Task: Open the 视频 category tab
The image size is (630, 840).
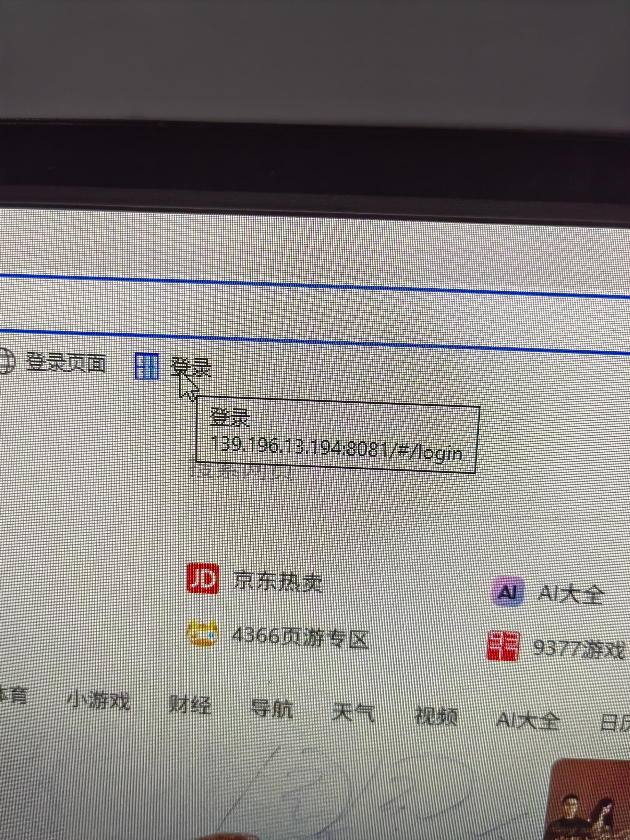Action: tap(436, 717)
